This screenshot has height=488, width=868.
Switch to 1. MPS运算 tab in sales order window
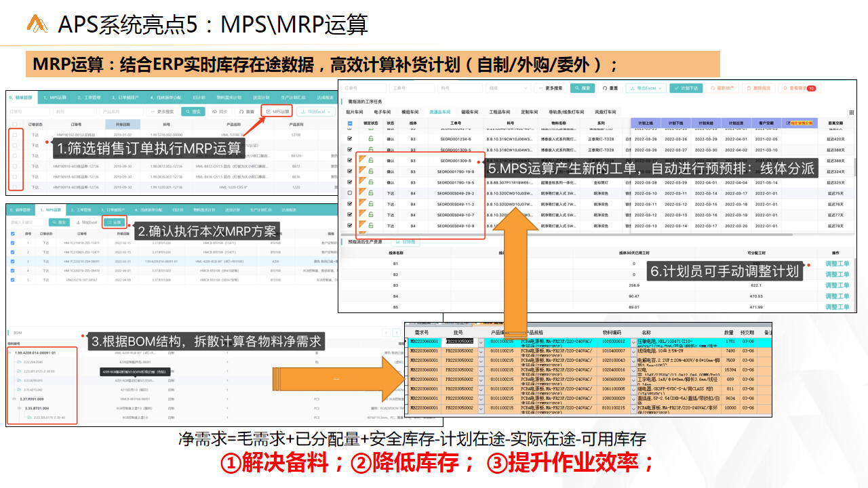click(54, 98)
